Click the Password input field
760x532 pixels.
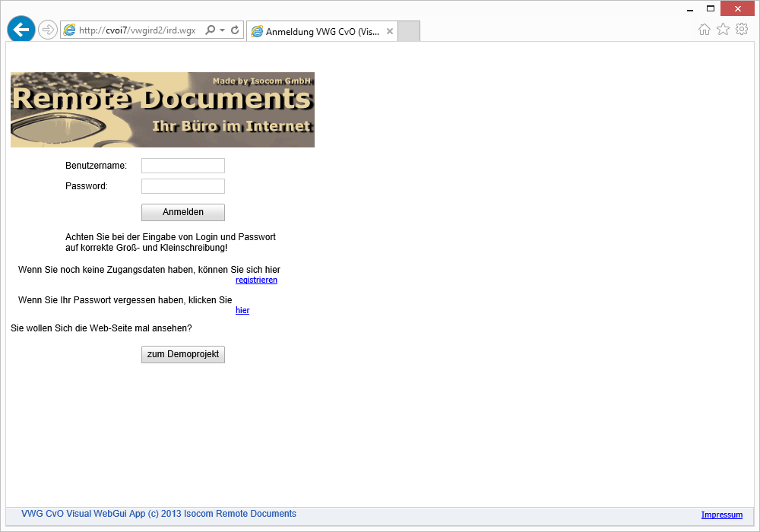pos(182,186)
